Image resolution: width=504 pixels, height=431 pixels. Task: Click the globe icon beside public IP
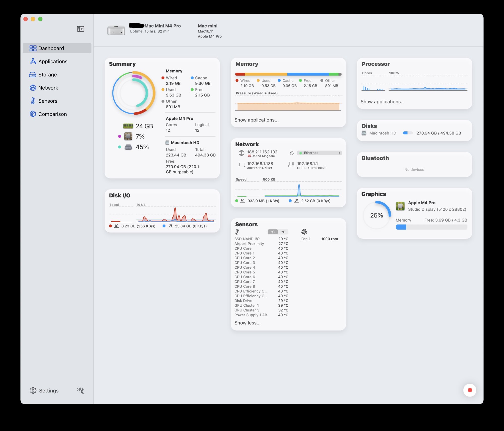241,153
